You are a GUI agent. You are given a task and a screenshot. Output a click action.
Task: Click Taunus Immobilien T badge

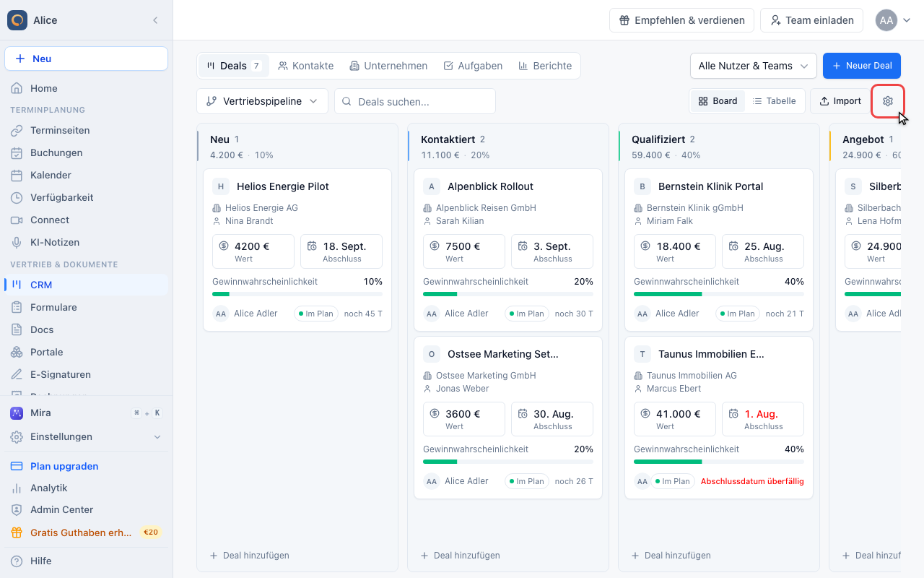tap(642, 354)
